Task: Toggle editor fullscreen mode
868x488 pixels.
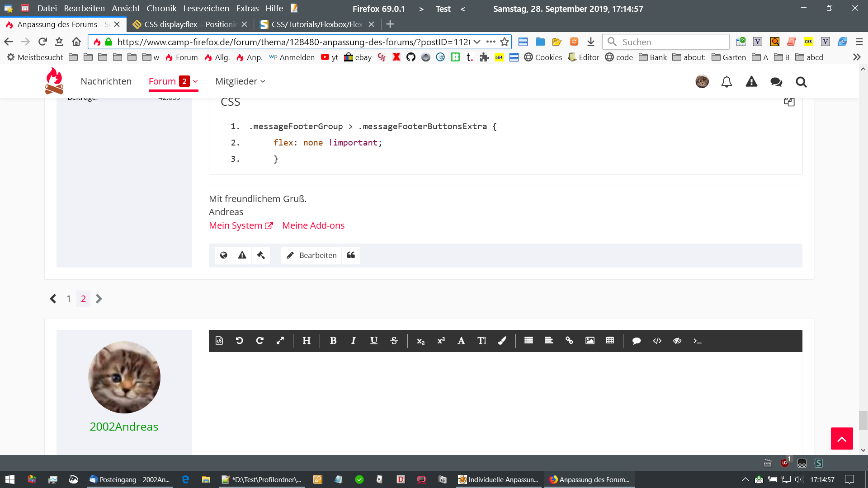Action: click(x=280, y=341)
